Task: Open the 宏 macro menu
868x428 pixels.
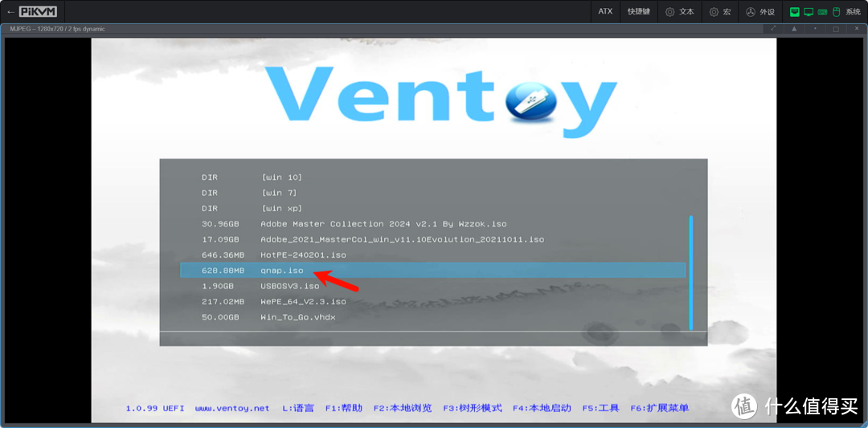Action: (x=719, y=11)
